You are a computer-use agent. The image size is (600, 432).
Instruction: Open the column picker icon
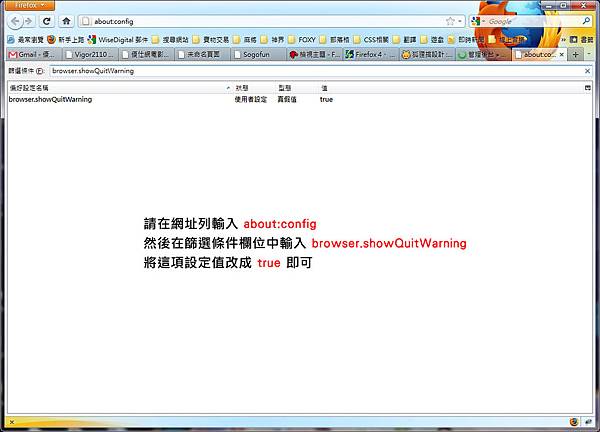[x=588, y=88]
